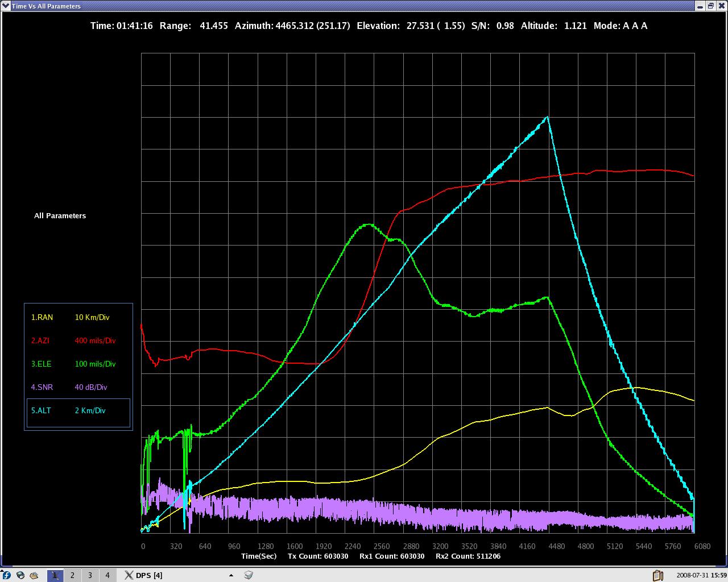728x582 pixels.
Task: Click the 100 mils/Div elevation scale
Action: pos(95,364)
